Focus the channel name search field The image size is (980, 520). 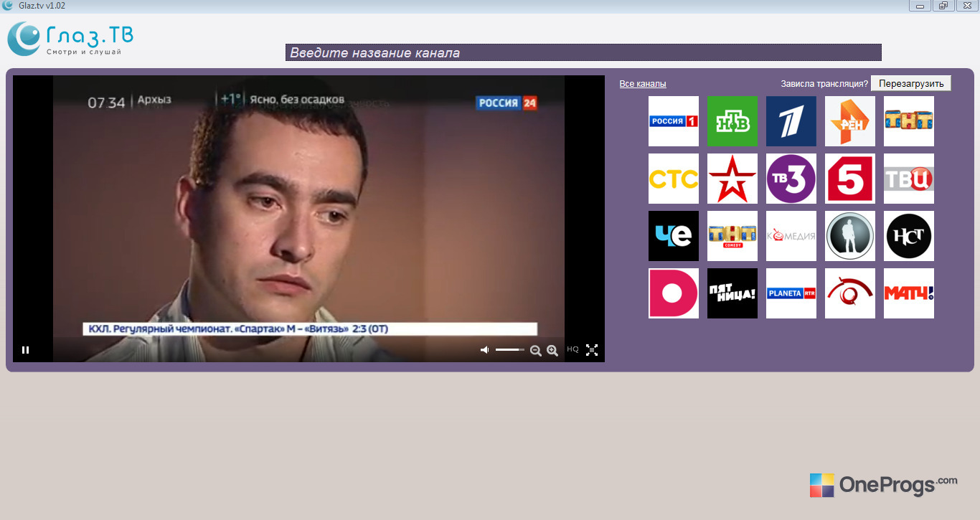[583, 52]
